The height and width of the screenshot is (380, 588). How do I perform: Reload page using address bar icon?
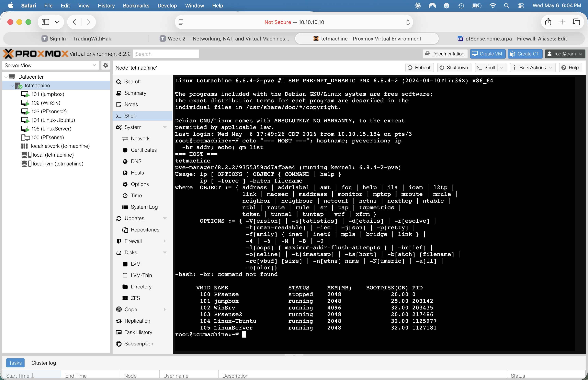click(408, 22)
